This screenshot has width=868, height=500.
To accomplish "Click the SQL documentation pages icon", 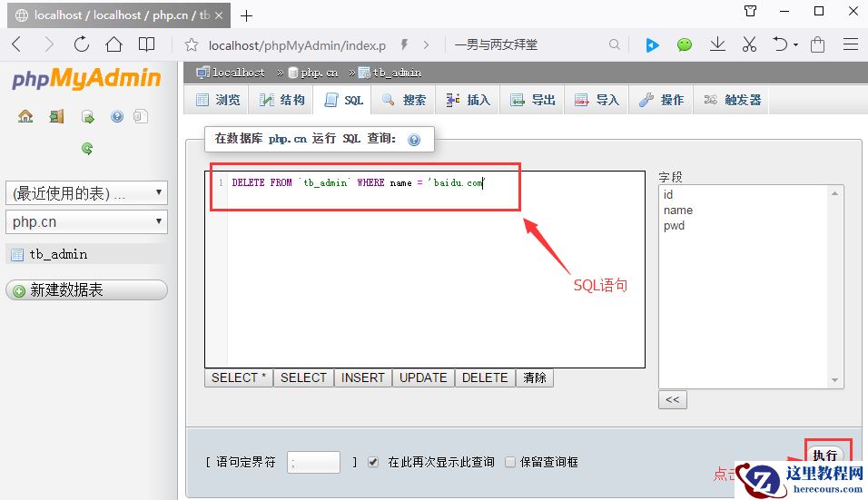I will pos(141,116).
